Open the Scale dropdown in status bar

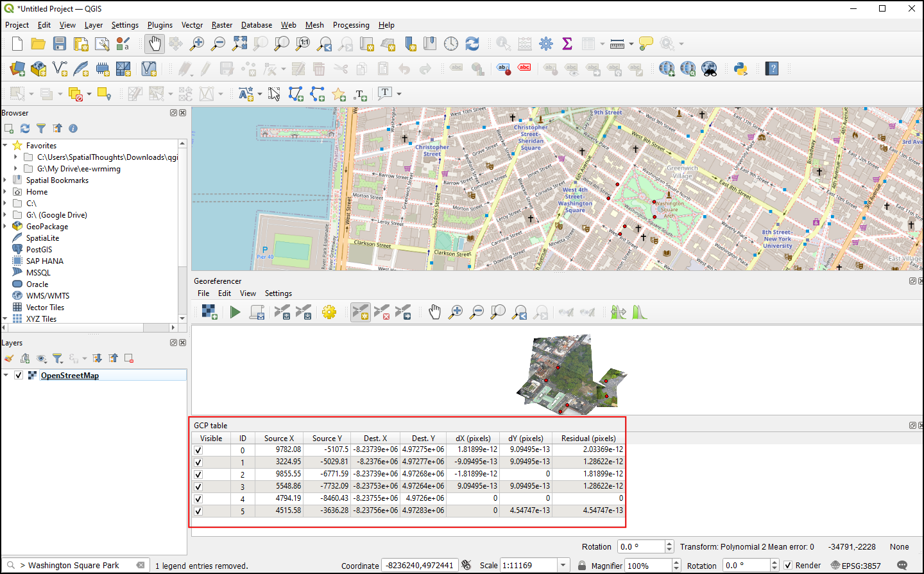coord(563,566)
